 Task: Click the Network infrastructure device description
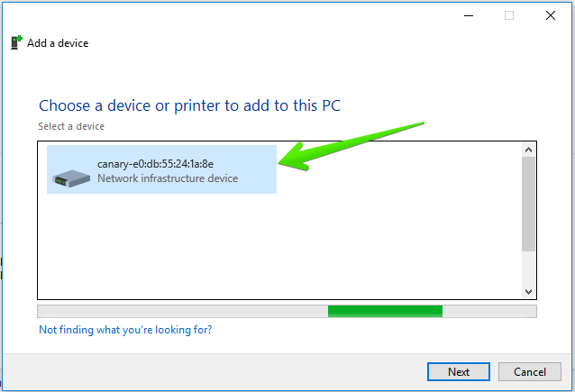click(x=168, y=178)
